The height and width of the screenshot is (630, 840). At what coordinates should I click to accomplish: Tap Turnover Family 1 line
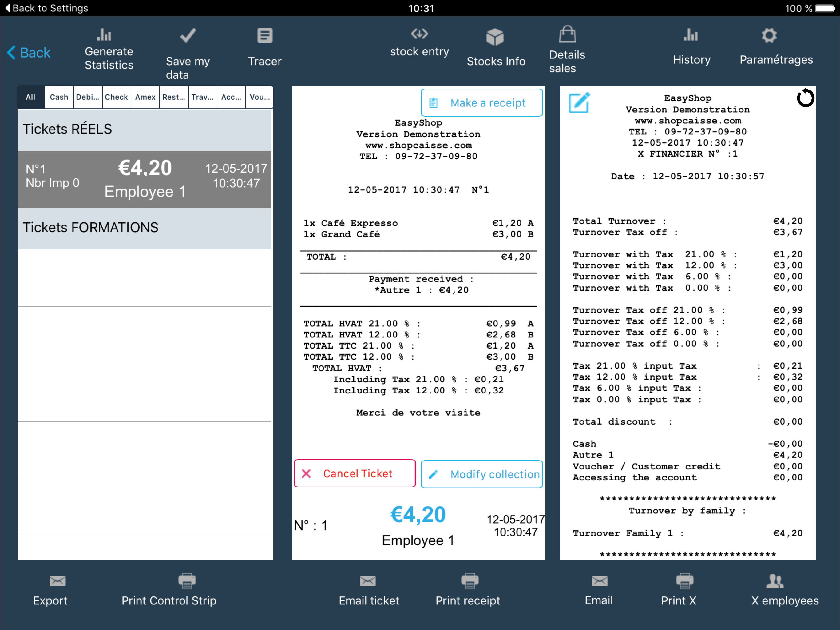coord(687,533)
